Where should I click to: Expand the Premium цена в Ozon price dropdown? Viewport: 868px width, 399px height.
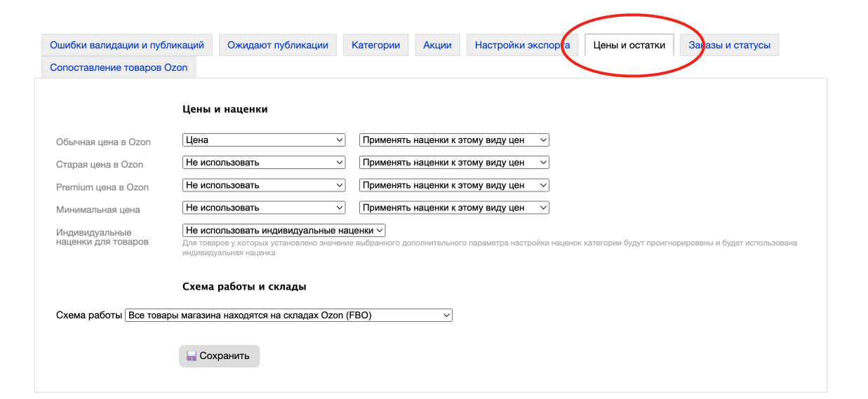click(x=264, y=185)
